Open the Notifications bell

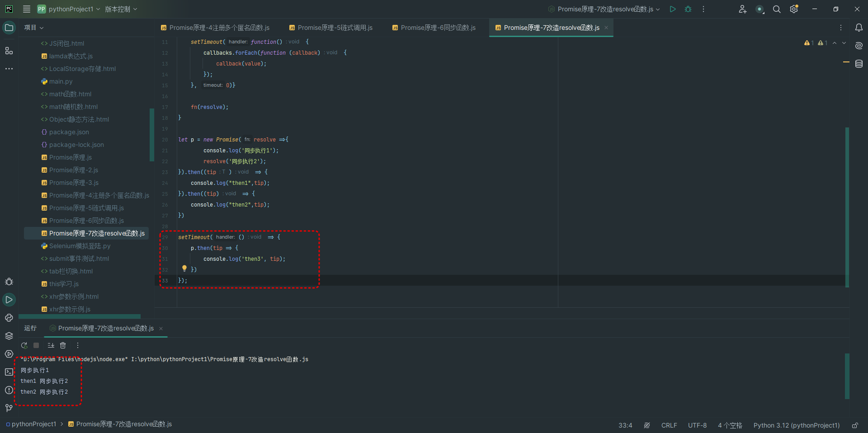(859, 28)
